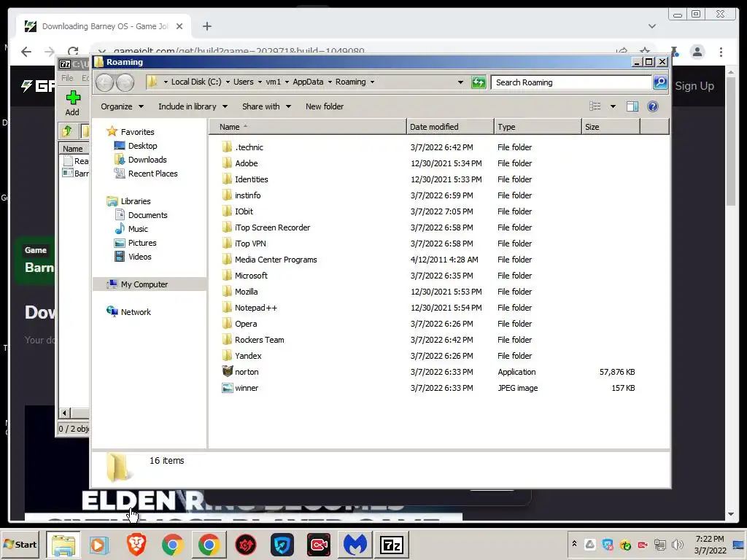Show hidden tray icons arrow
Image resolution: width=747 pixels, height=560 pixels.
pos(575,544)
